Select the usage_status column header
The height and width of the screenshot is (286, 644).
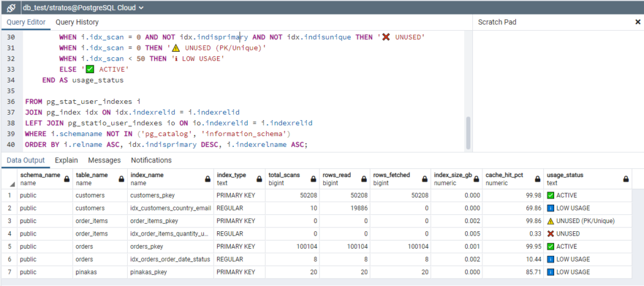(x=587, y=179)
